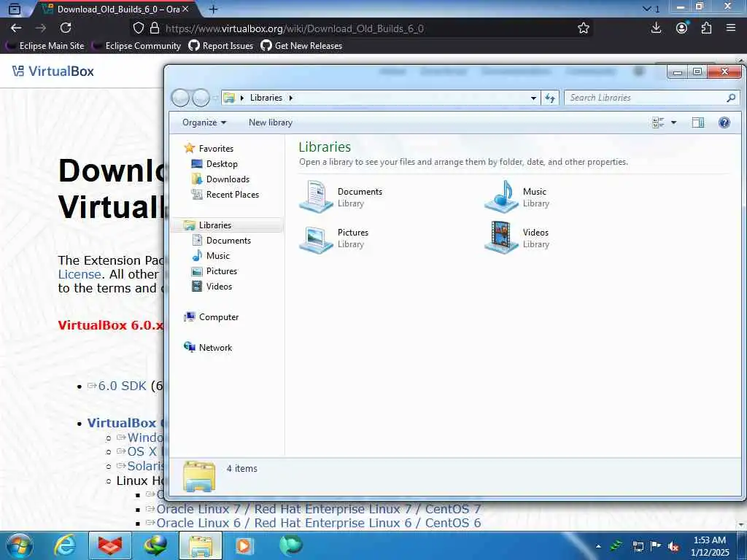Open the list all tabs dropdown
This screenshot has width=747, height=560.
650,9
